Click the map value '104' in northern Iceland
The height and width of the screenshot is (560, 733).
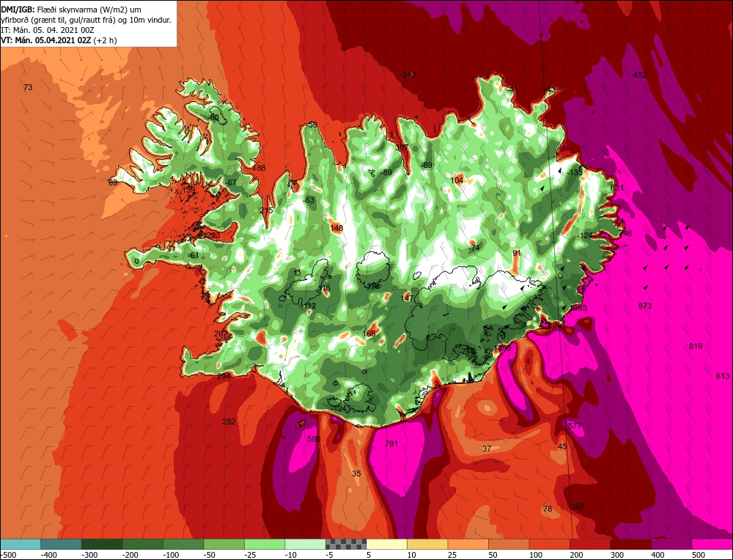tap(457, 180)
